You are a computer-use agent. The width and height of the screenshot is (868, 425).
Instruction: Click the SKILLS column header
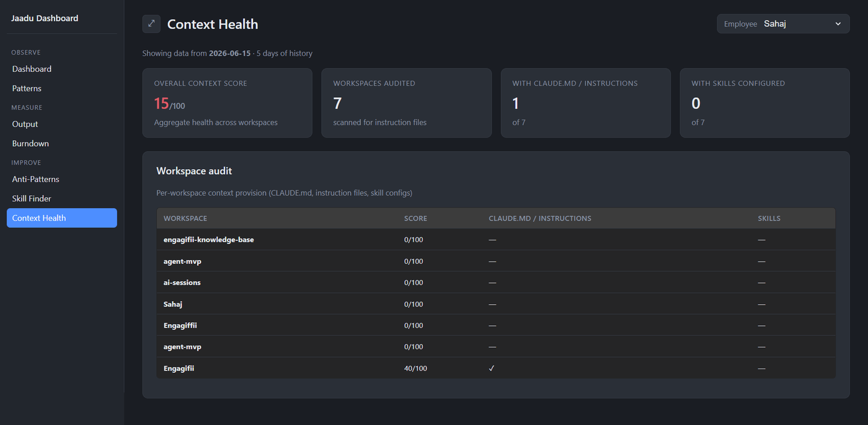pos(769,218)
